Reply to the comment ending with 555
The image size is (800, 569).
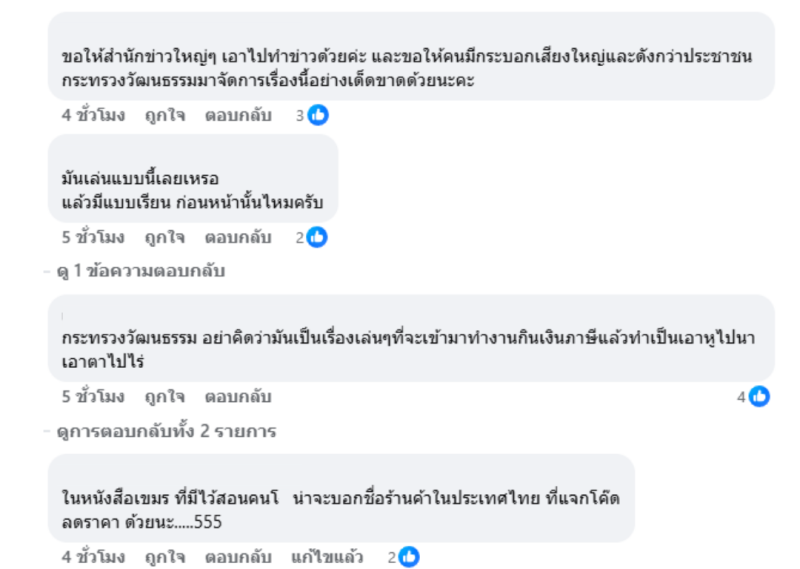click(238, 557)
